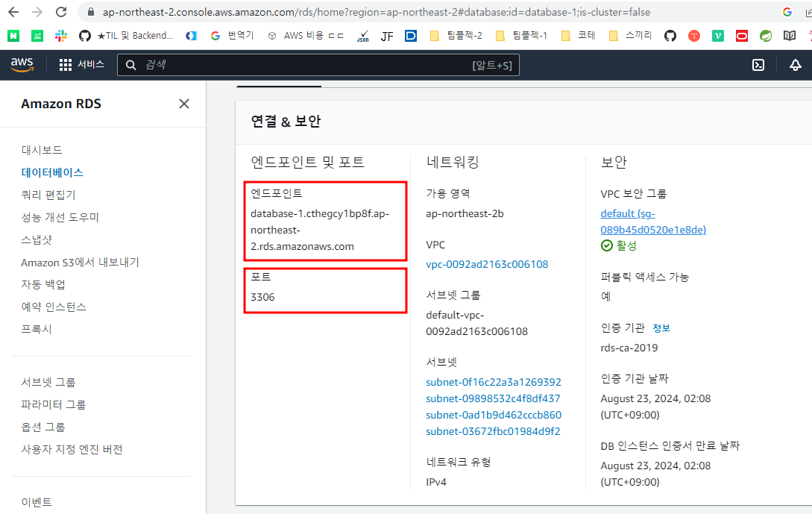This screenshot has height=514, width=812.
Task: Open the AWS 비용 bookmark
Action: click(306, 35)
